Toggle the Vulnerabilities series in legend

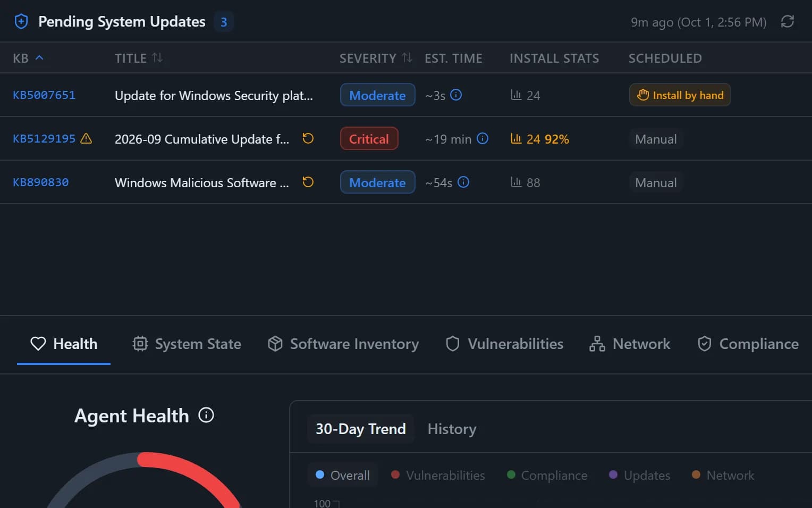(438, 475)
